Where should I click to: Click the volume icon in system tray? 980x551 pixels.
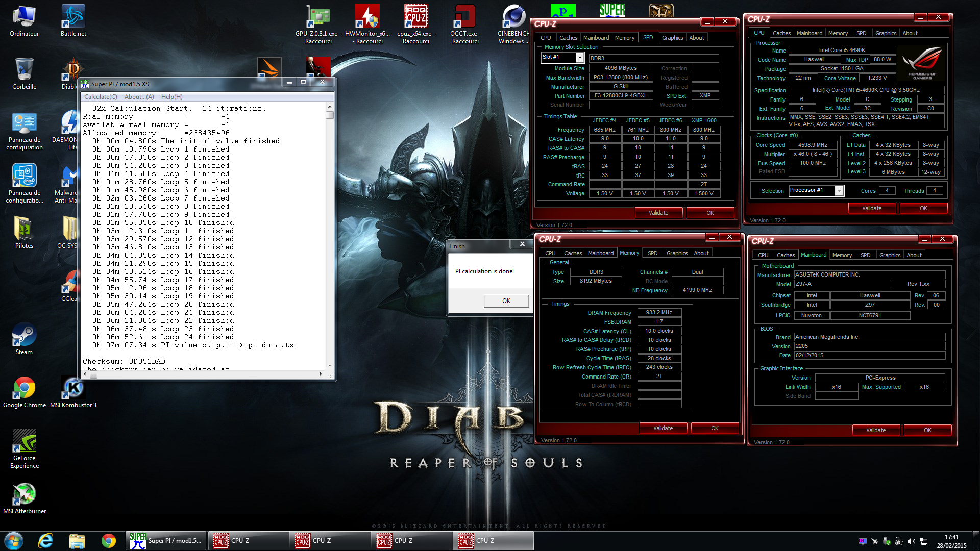[x=911, y=541]
